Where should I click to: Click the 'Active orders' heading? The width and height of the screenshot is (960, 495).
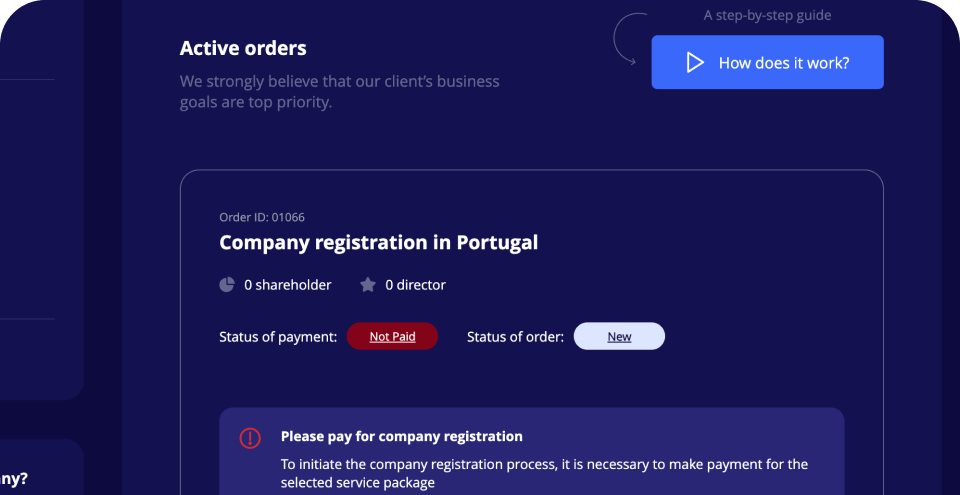click(243, 48)
